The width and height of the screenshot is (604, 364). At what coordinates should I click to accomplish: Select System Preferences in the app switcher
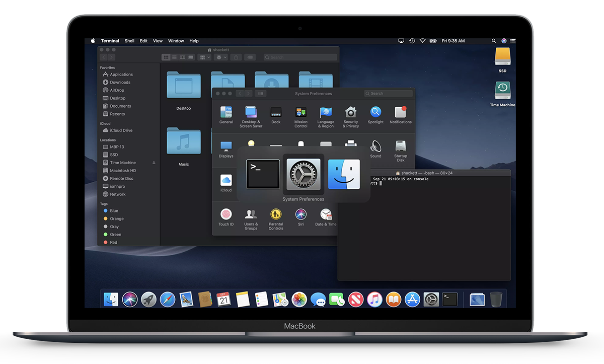303,174
